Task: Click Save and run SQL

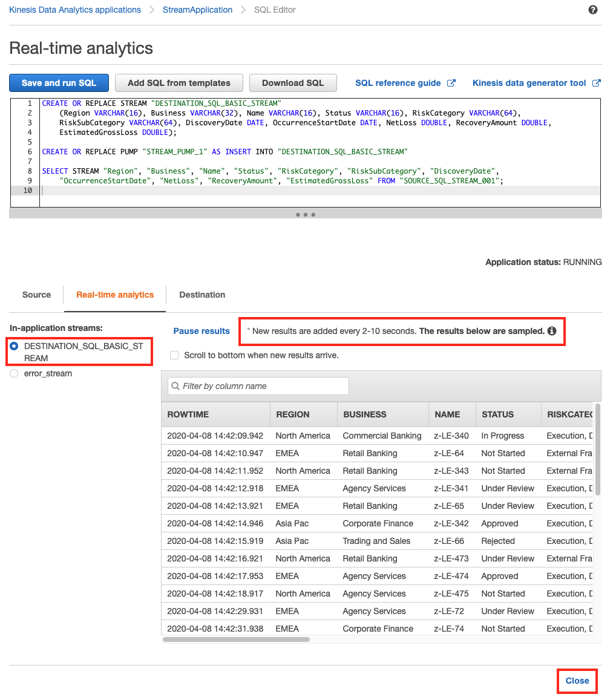Action: pyautogui.click(x=59, y=83)
